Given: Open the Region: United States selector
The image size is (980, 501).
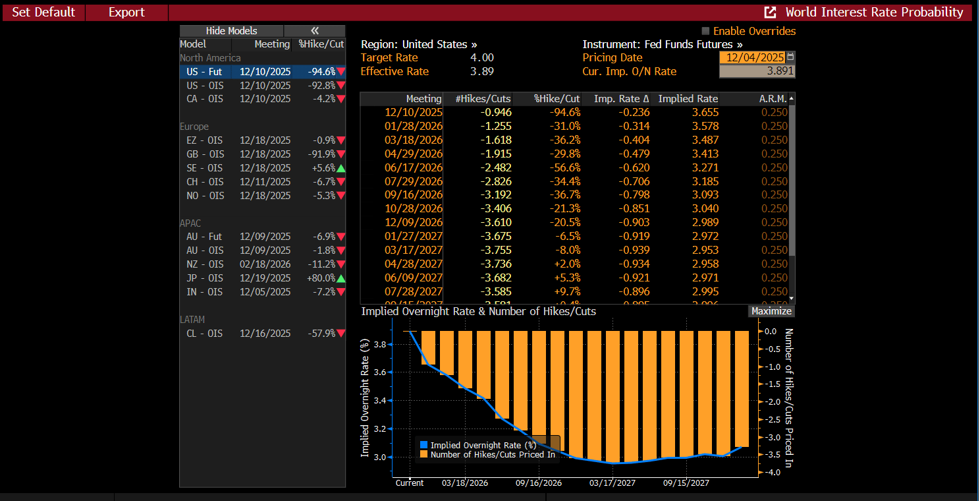Looking at the screenshot, I should [x=419, y=44].
